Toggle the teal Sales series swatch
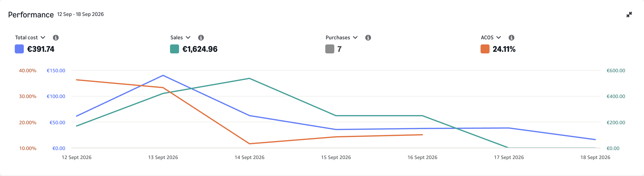 click(x=175, y=49)
